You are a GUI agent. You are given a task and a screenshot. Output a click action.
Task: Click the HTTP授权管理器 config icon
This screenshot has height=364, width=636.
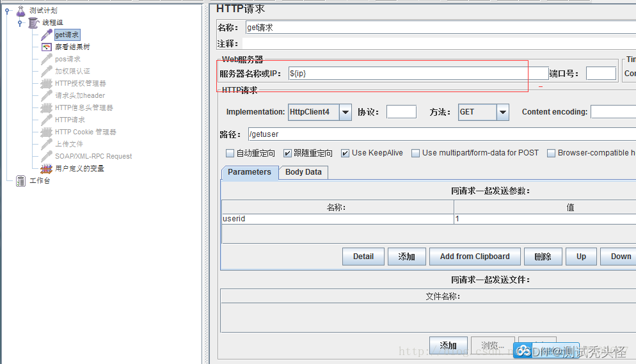pos(47,84)
